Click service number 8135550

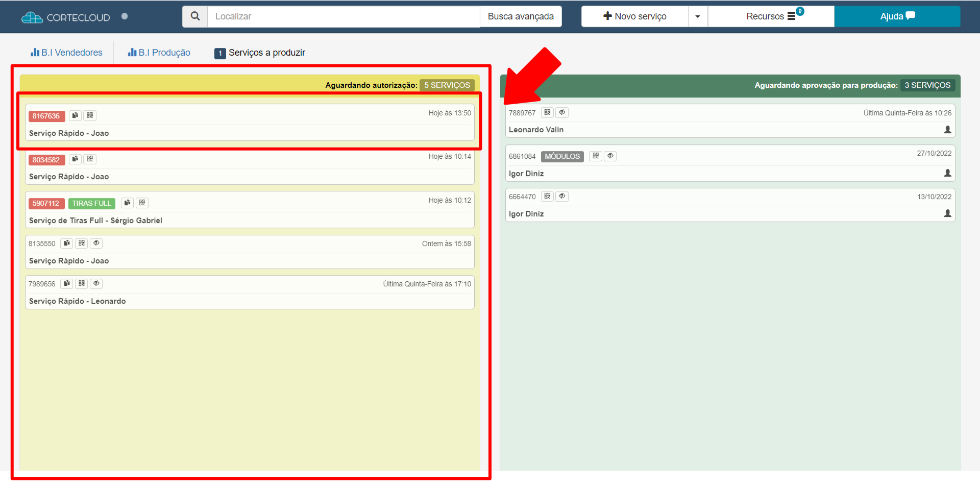[42, 243]
